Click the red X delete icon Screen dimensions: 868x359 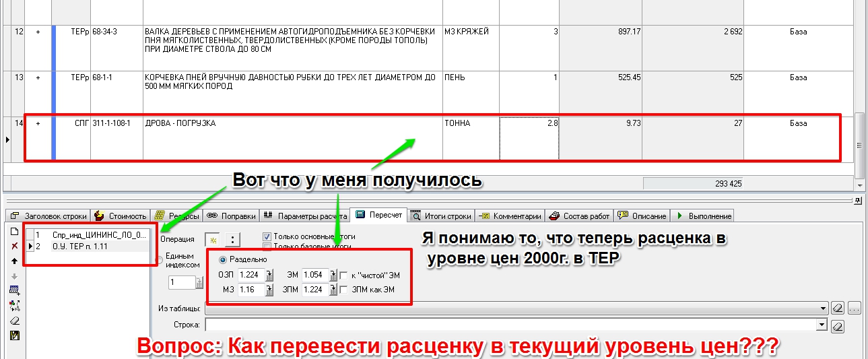coord(14,247)
